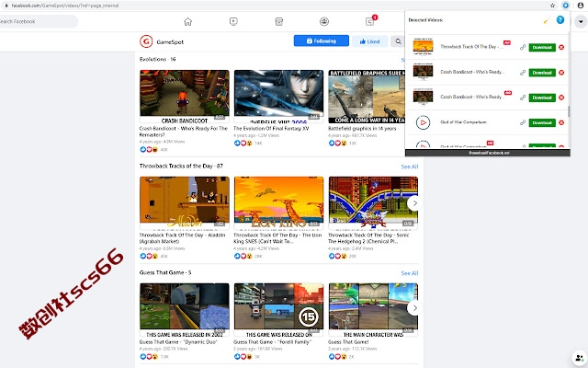The image size is (588, 368).
Task: Copy link for Crash Bandicoot non-HD video
Action: pos(523,73)
